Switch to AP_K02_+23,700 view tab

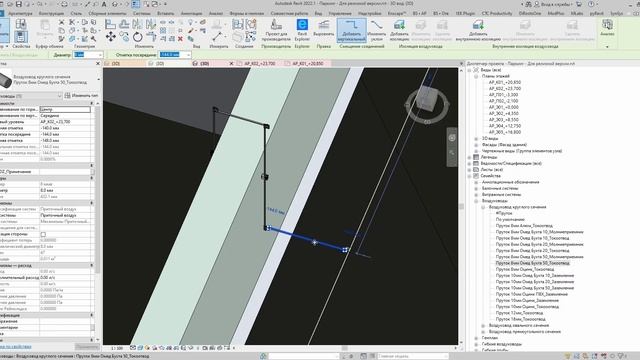(260, 64)
